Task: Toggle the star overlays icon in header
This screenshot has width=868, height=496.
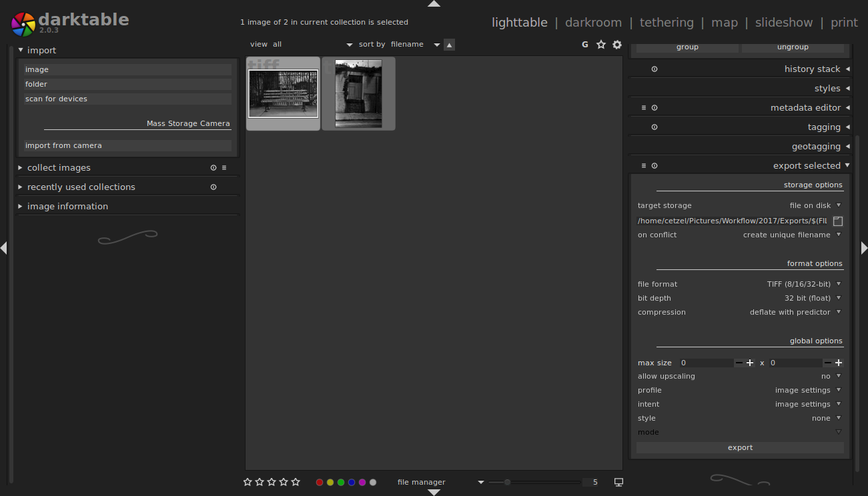Action: point(601,45)
